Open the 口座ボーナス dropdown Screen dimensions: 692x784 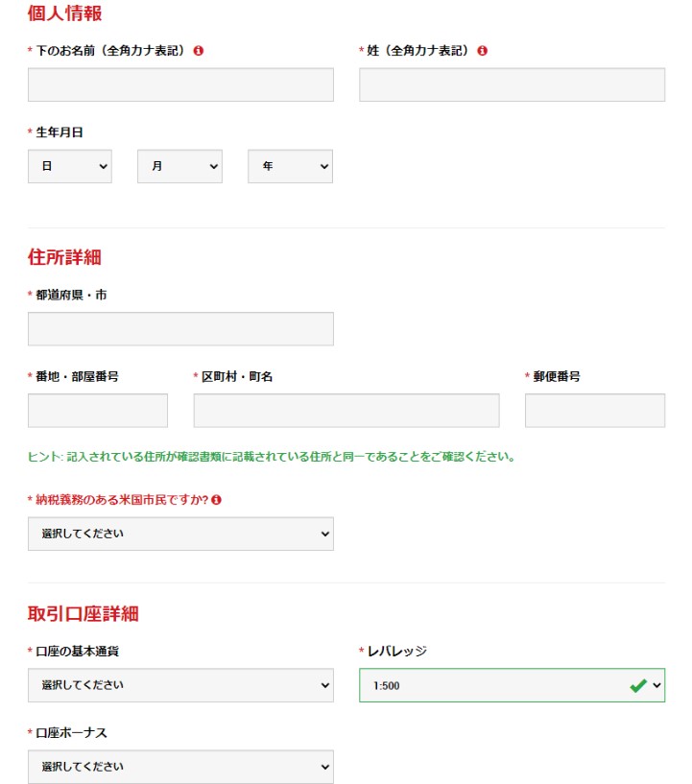(180, 767)
